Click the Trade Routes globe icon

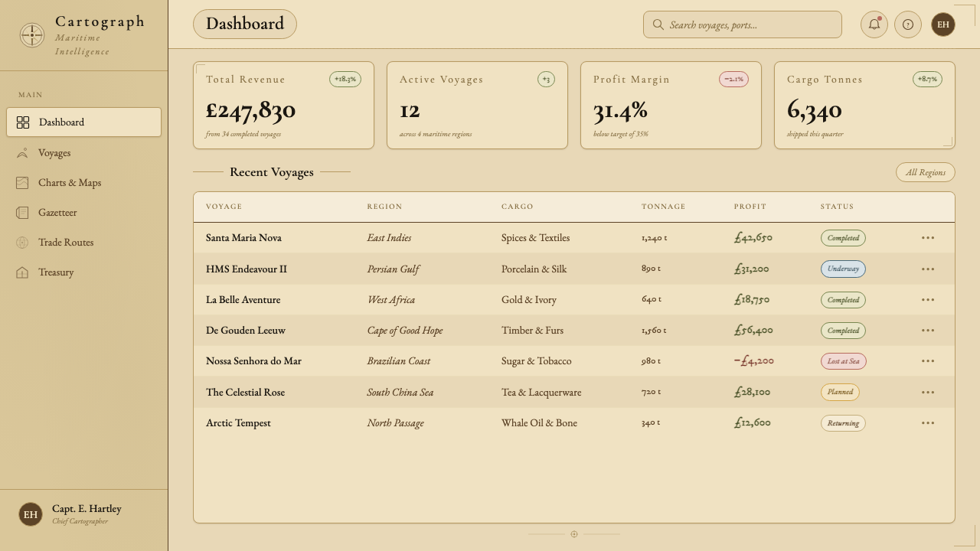pos(22,243)
